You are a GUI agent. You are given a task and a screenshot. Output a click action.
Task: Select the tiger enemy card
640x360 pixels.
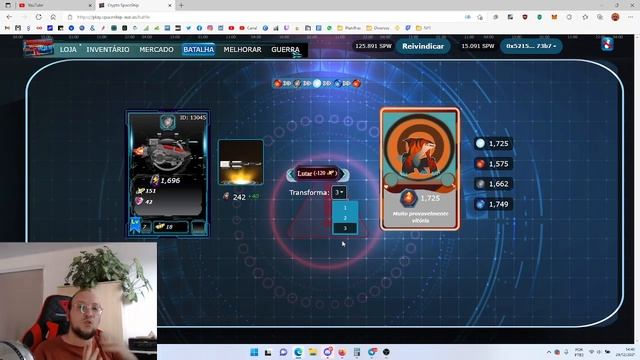420,169
